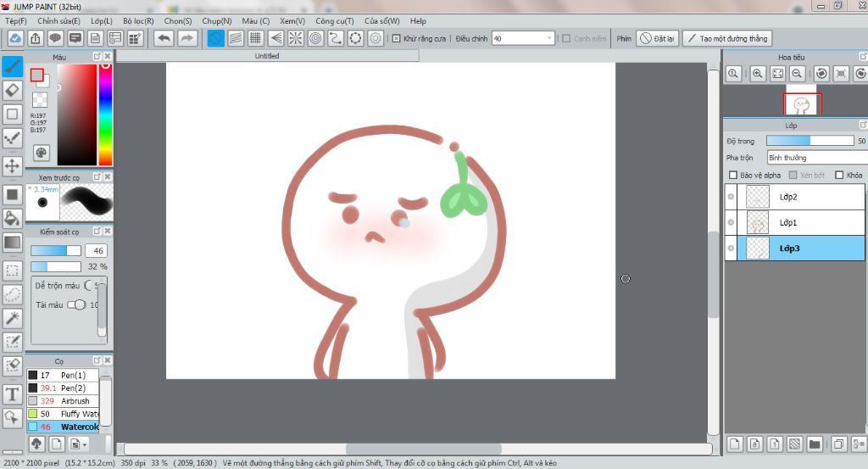The width and height of the screenshot is (868, 469).
Task: Open snap settings gear icon
Action: [x=376, y=38]
